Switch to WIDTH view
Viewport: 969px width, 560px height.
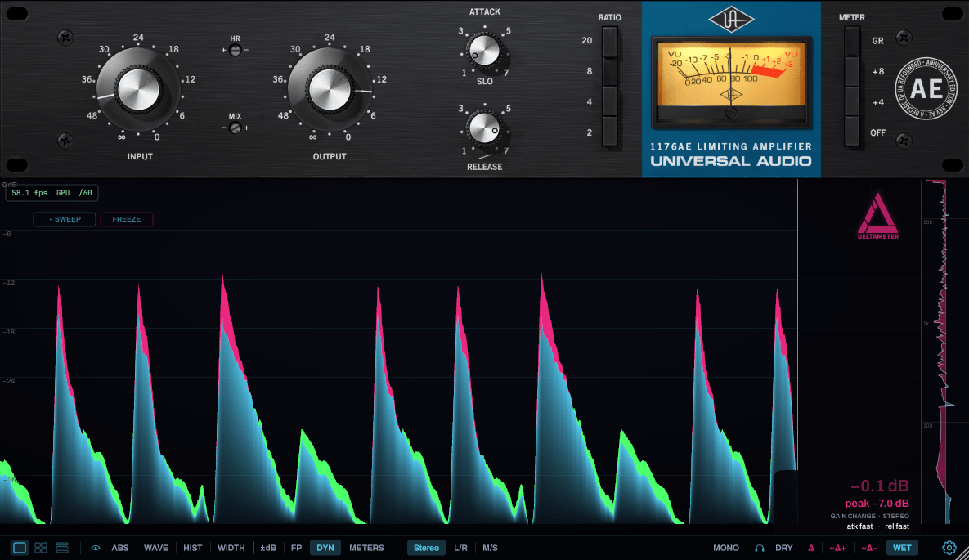(231, 548)
